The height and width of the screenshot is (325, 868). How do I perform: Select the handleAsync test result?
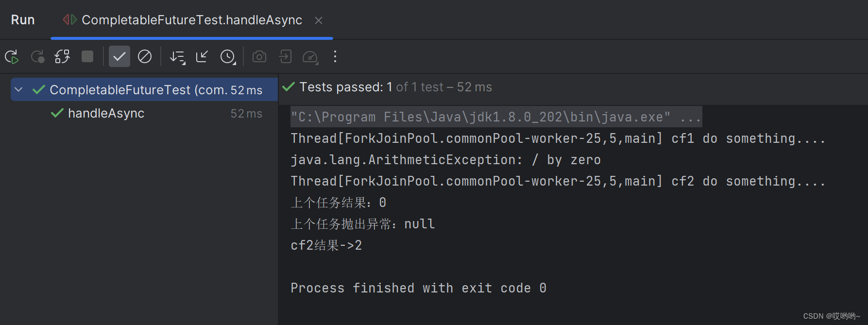point(106,113)
